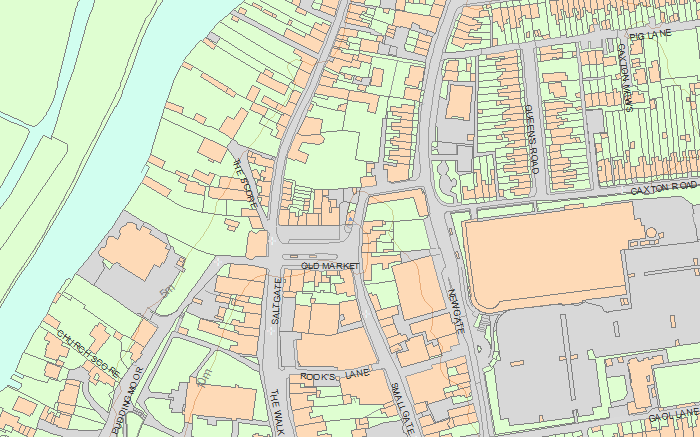This screenshot has height=437, width=700.
Task: Click the SMALLGATE street label
Action: (x=402, y=408)
